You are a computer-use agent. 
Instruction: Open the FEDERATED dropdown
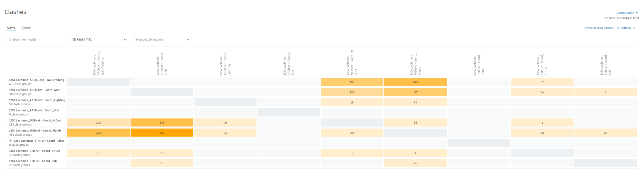point(100,40)
